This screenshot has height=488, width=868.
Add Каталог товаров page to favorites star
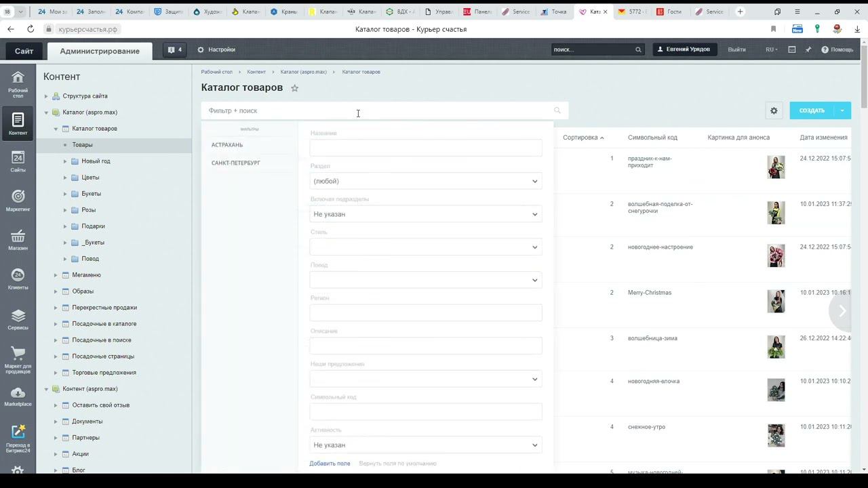(x=294, y=88)
